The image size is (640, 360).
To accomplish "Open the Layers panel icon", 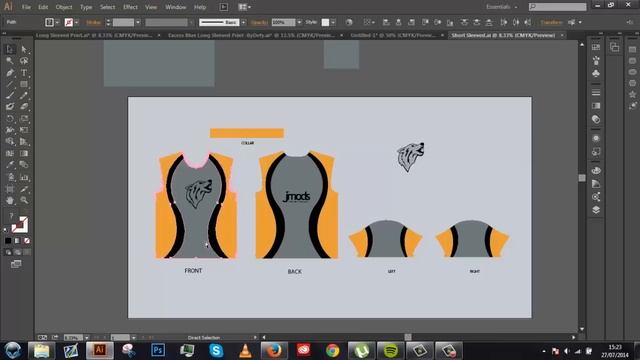I will [596, 210].
